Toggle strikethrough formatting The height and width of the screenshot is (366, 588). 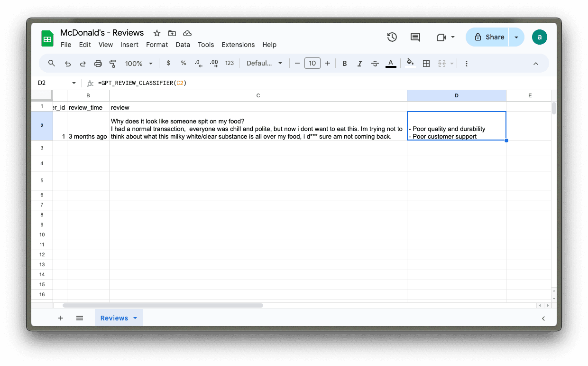375,63
